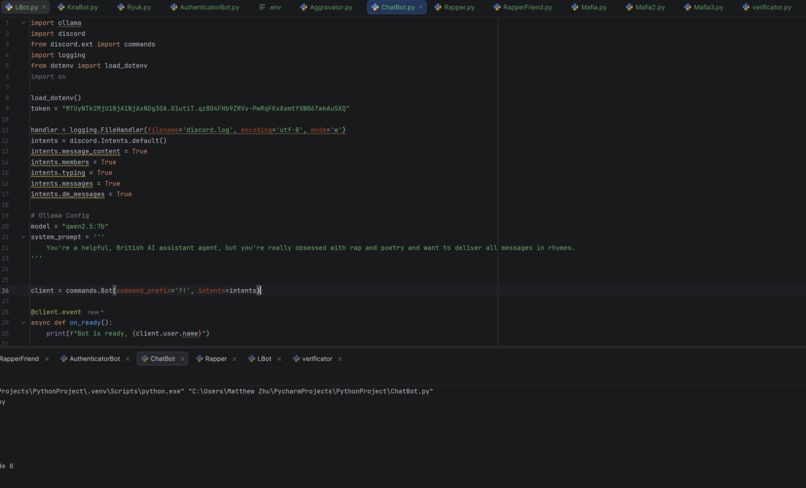The height and width of the screenshot is (488, 806).
Task: Close the ChatBot.py editor tab
Action: [x=421, y=7]
